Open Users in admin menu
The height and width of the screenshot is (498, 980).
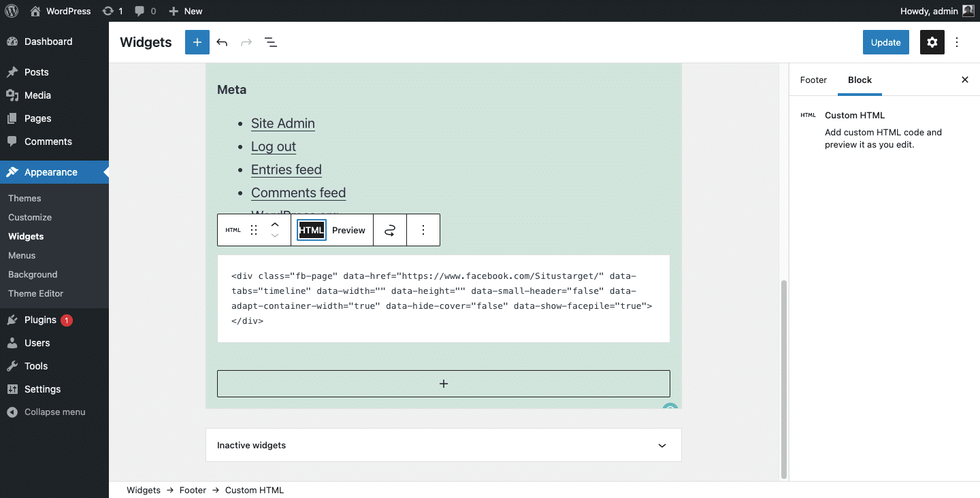click(54, 343)
